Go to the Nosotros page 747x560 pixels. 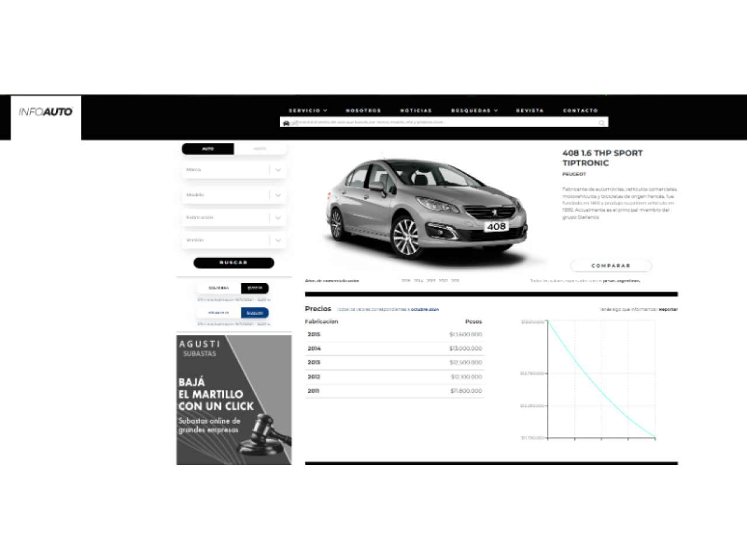[x=363, y=110]
